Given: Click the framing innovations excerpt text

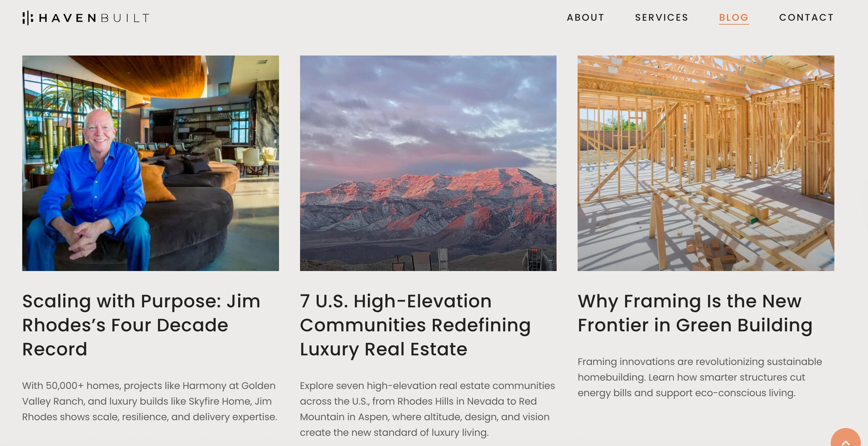Looking at the screenshot, I should tap(700, 377).
